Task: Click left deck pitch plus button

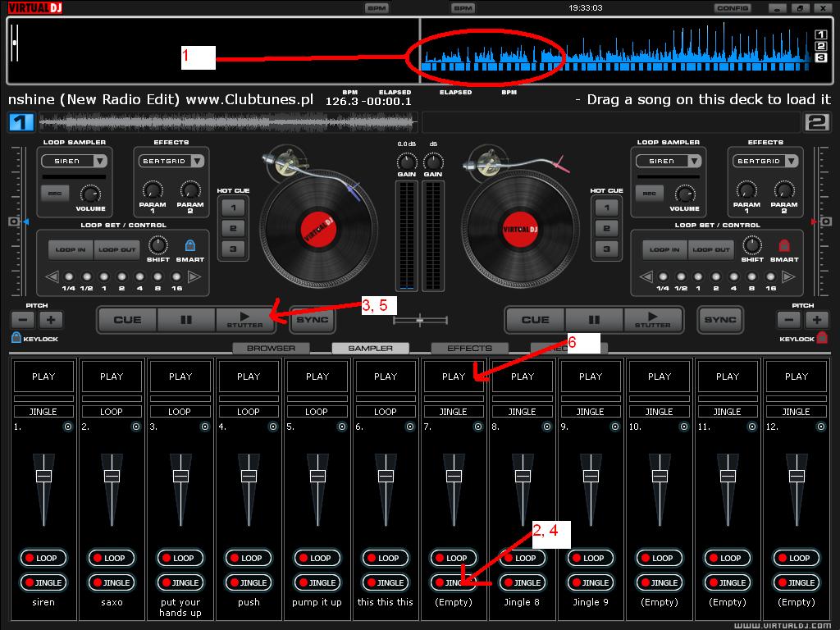Action: pos(51,321)
